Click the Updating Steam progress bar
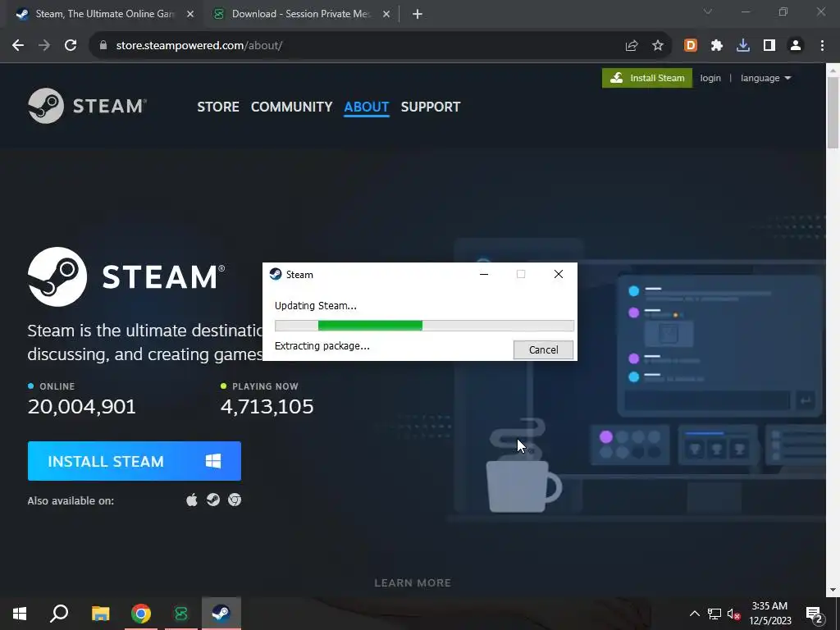 424,326
